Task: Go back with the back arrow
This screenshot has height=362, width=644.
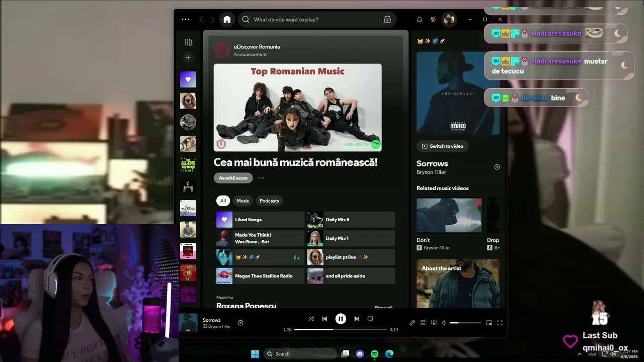Action: point(201,20)
